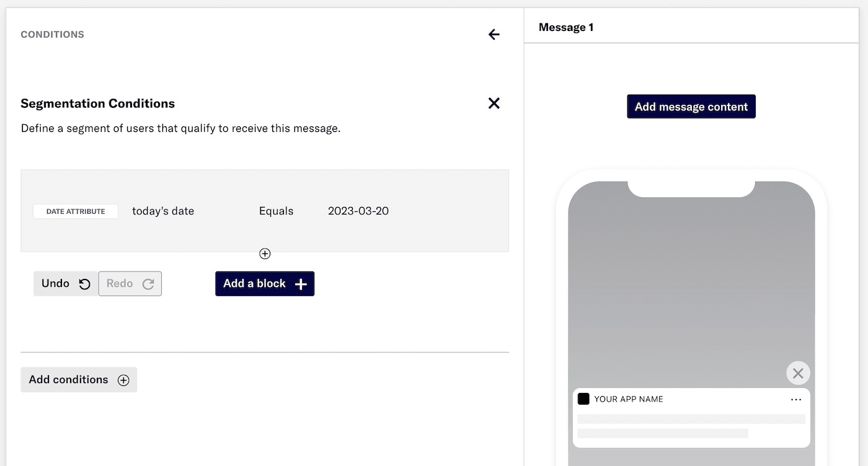Click the small circled plus below condition block
Viewport: 868px width, 466px height.
click(265, 253)
